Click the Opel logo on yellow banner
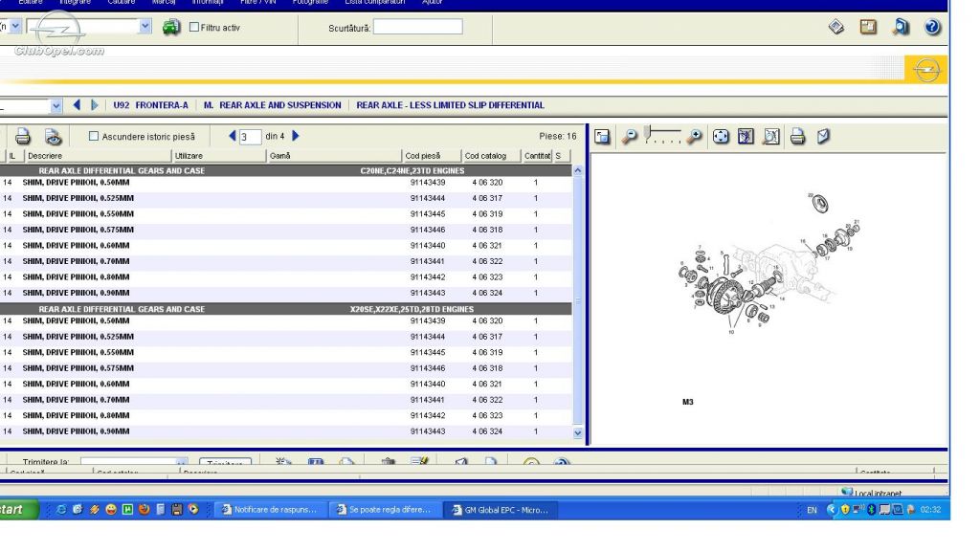Screen dimensions: 980x551 coord(925,69)
